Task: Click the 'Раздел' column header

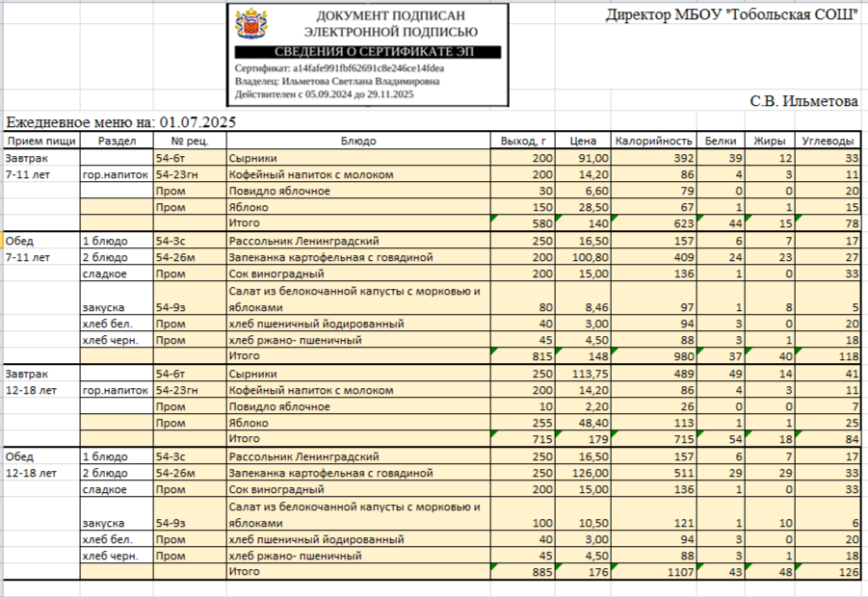Action: coord(117,141)
